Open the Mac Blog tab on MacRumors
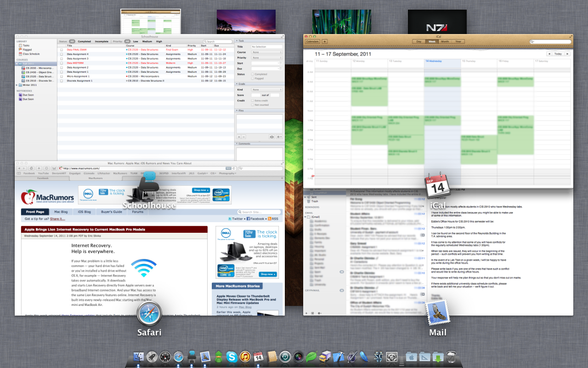The height and width of the screenshot is (368, 588). tap(61, 212)
